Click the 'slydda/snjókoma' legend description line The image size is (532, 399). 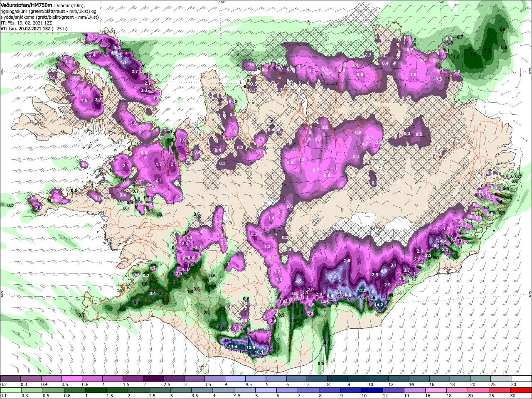49,17
